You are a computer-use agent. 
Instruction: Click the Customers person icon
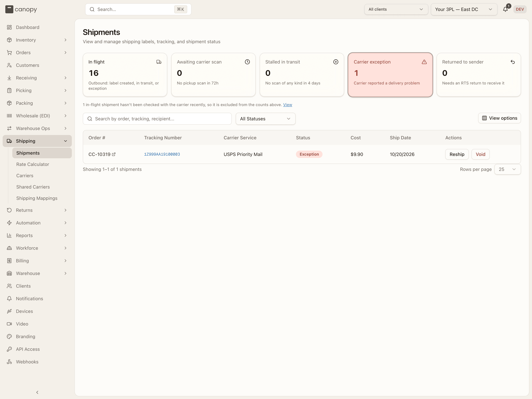click(9, 65)
